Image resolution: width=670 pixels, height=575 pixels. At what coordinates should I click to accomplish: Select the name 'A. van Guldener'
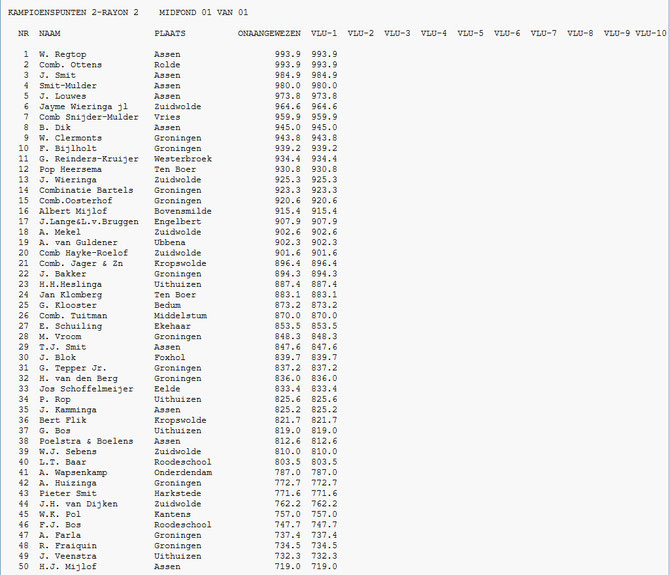coord(78,242)
